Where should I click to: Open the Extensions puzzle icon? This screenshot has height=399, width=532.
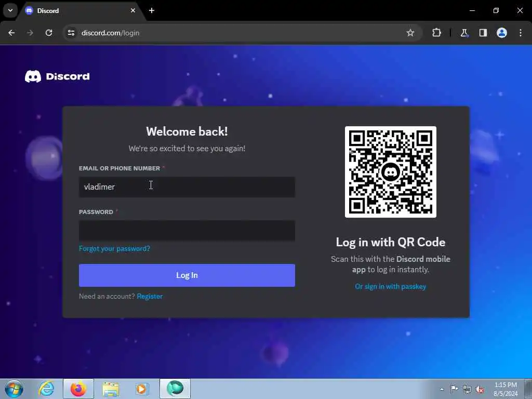tap(436, 33)
